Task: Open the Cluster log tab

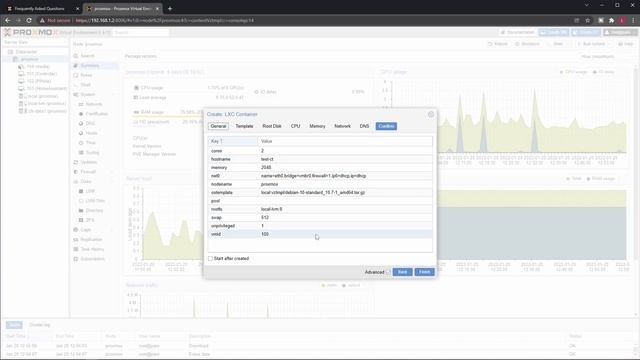Action: [40, 325]
